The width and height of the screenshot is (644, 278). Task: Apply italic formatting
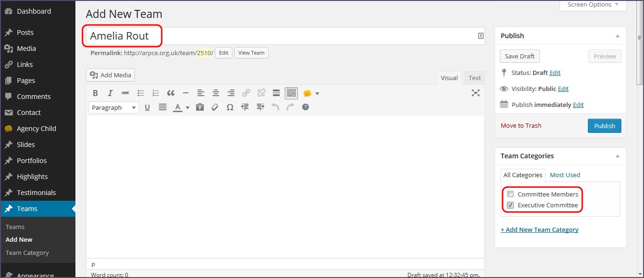pyautogui.click(x=110, y=93)
